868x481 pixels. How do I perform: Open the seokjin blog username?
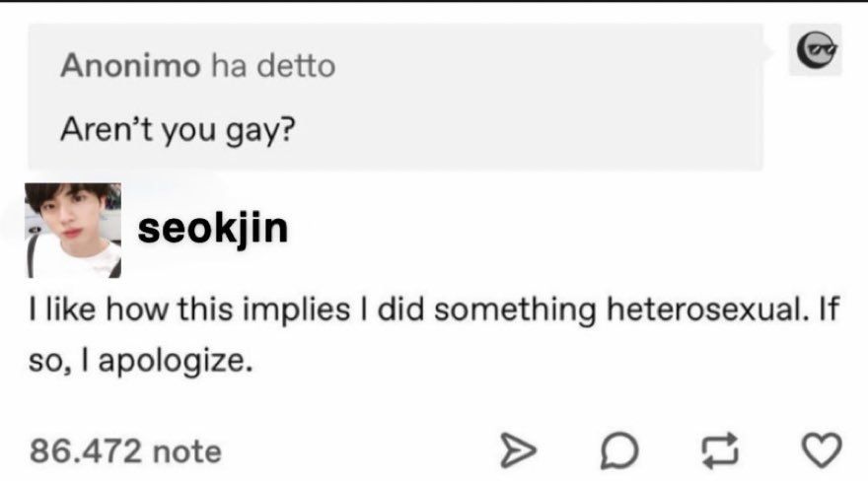point(213,228)
